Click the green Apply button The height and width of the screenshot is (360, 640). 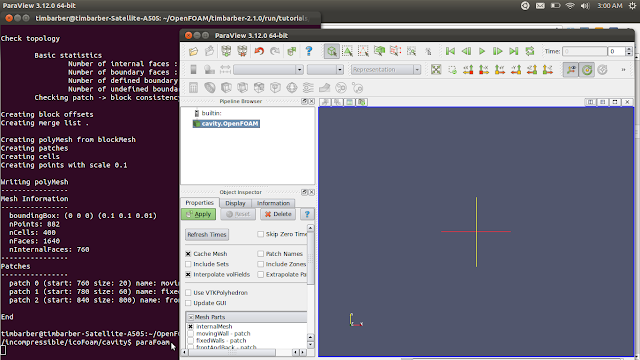198,214
